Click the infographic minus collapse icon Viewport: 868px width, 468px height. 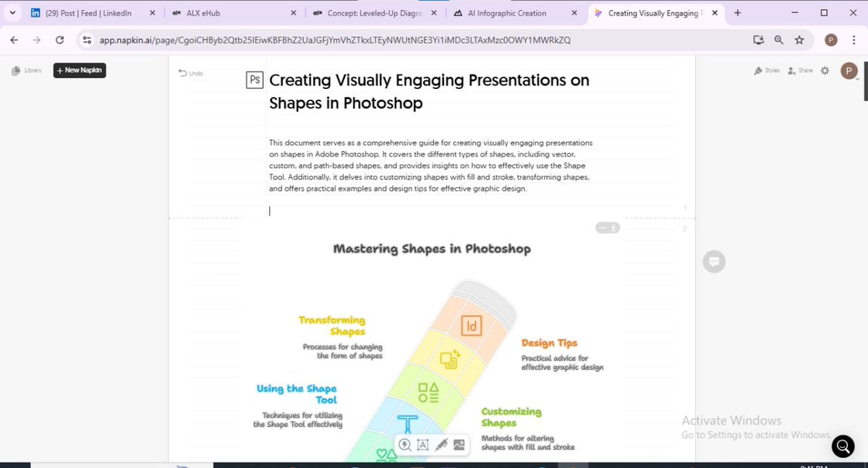(602, 228)
